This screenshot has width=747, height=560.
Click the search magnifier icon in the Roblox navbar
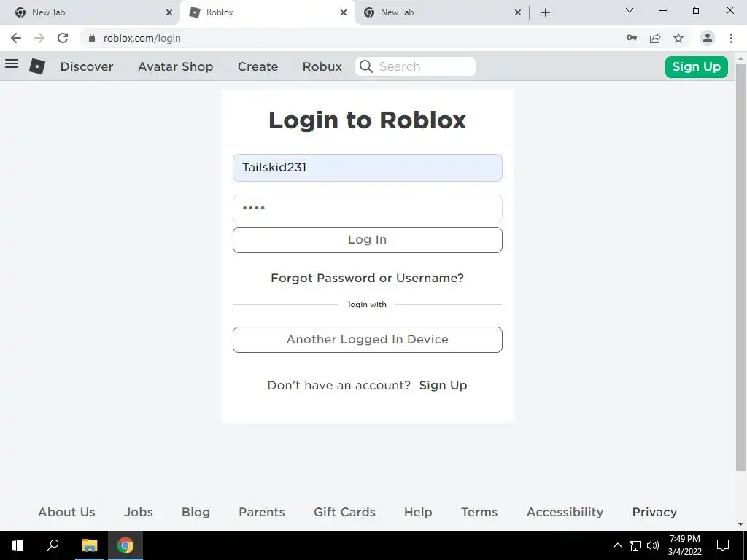(x=366, y=66)
